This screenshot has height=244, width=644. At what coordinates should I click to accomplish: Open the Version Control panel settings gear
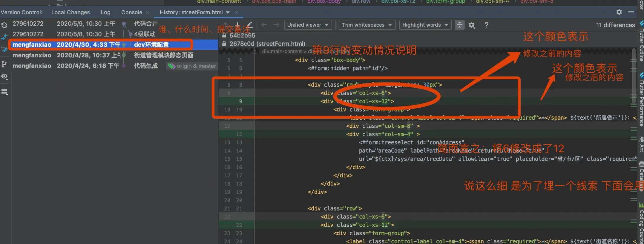click(619, 12)
